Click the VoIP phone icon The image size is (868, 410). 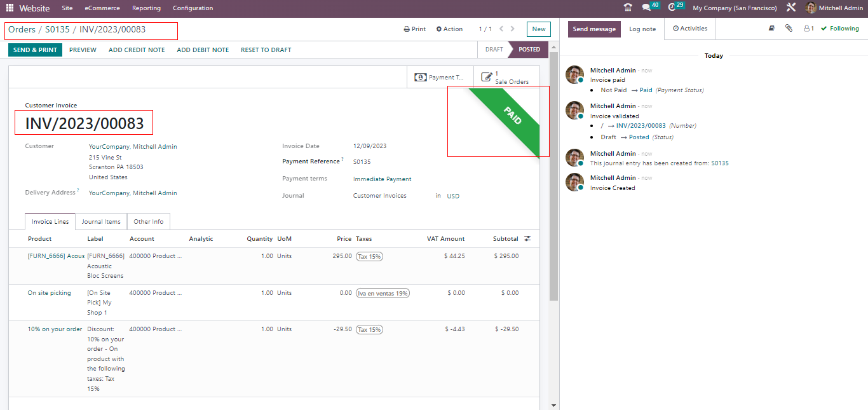[x=628, y=8]
